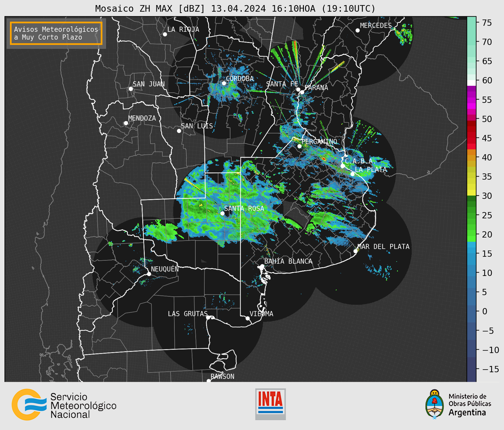Click the C.A.B.A. city marker dot
Screen dimensions: 504x430
[343, 166]
